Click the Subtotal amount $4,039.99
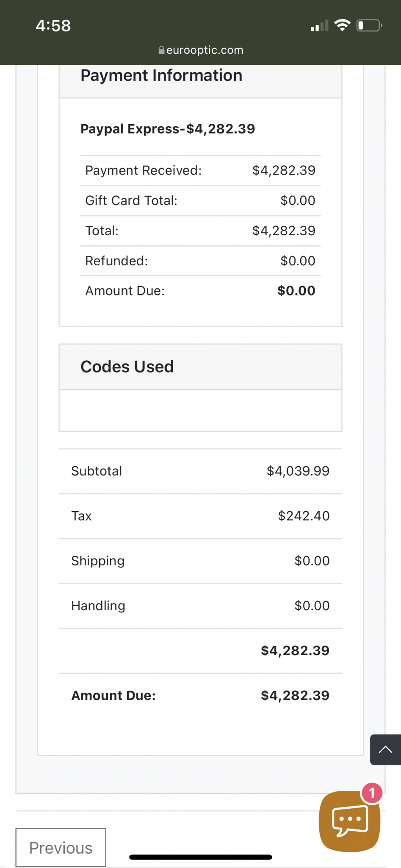401x868 pixels. 298,471
